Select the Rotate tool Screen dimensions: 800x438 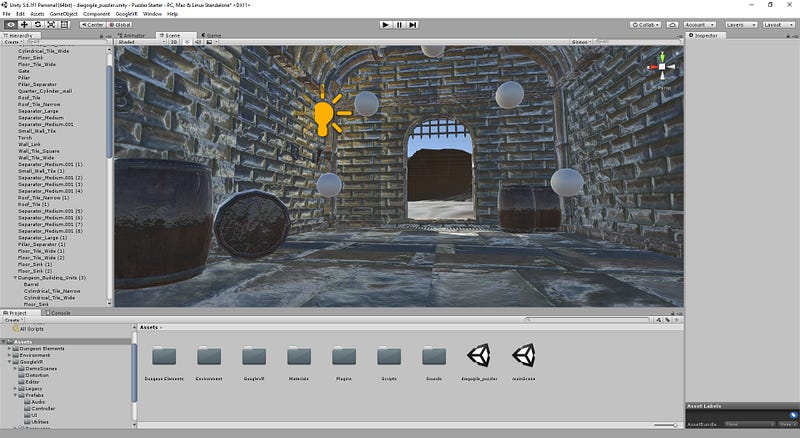(x=37, y=24)
